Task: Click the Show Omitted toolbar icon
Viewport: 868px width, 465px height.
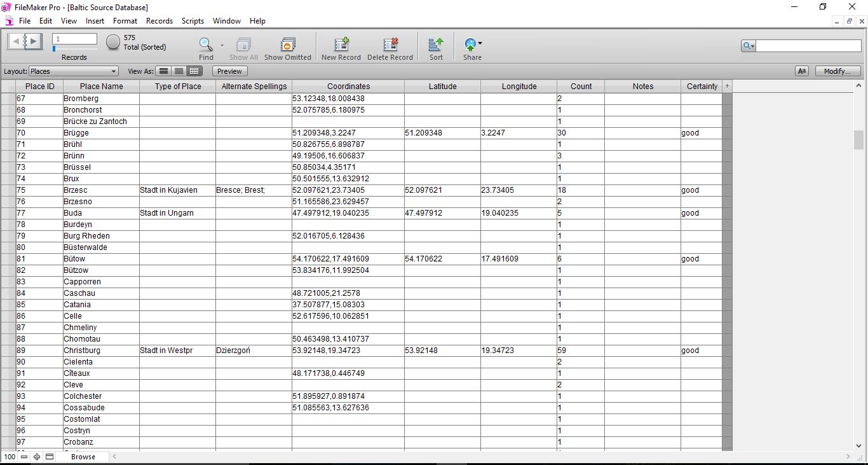Action: [288, 45]
